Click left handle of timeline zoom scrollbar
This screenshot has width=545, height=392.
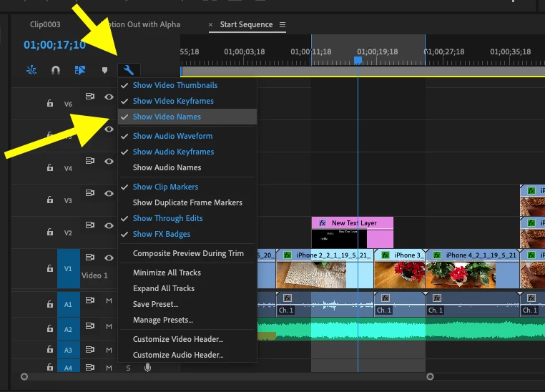24,376
